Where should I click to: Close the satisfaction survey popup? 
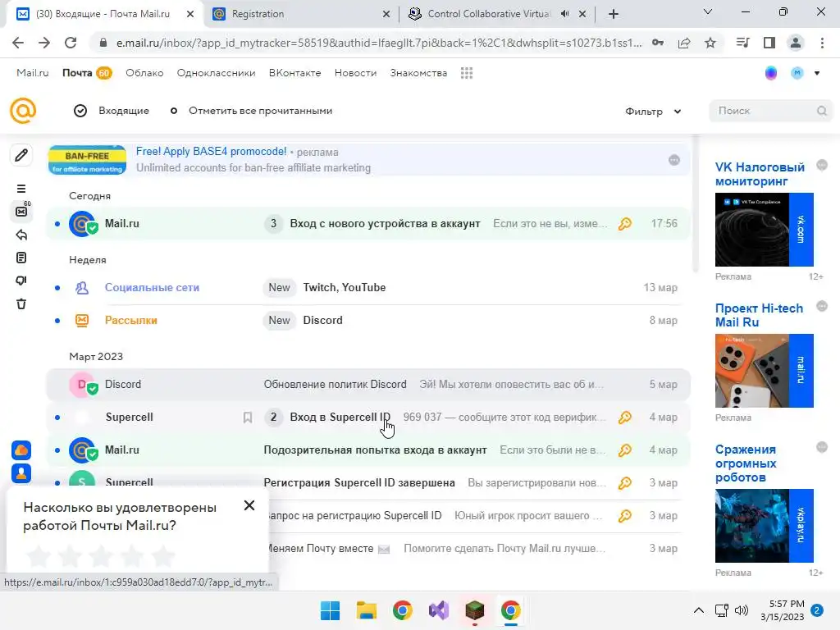[249, 505]
